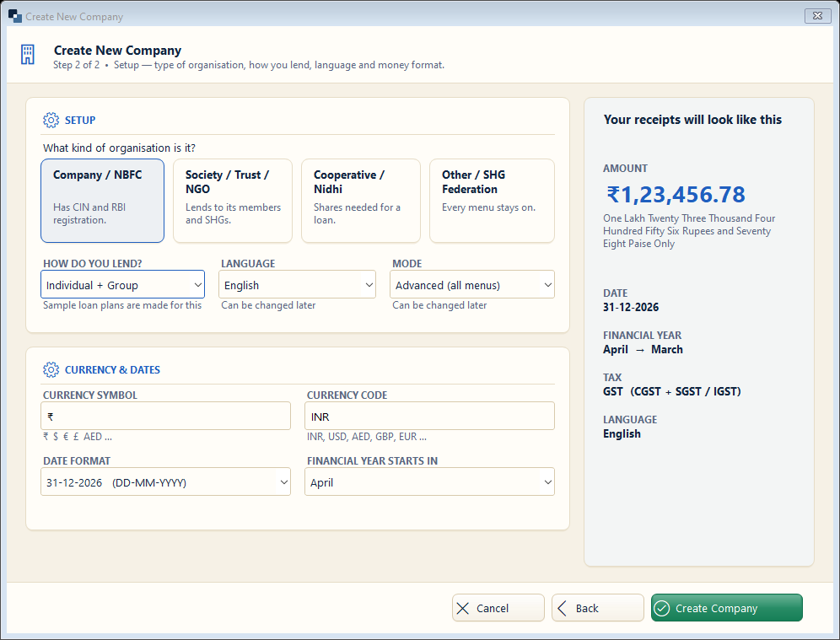The image size is (840, 640).
Task: Expand the Financial Year Starts In dropdown
Action: pyautogui.click(x=429, y=481)
